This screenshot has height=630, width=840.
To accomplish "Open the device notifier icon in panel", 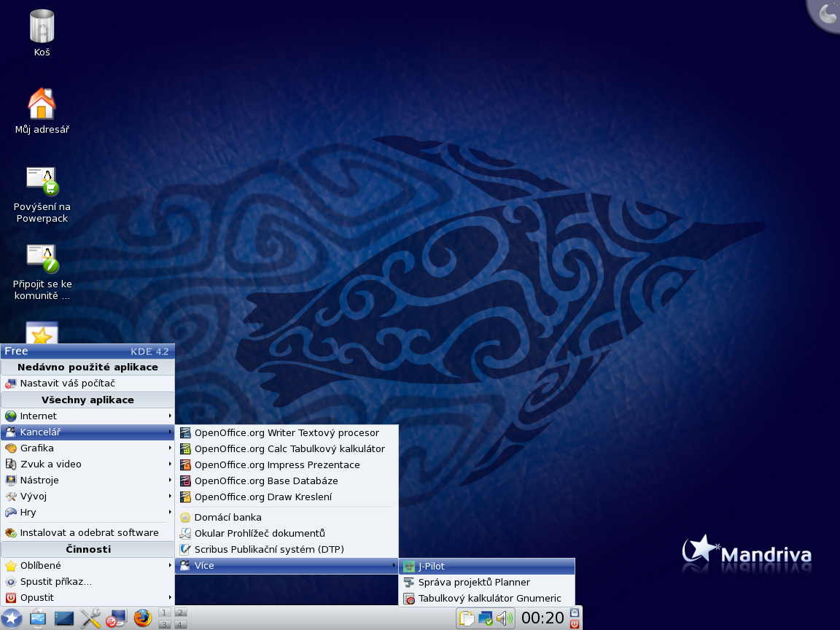I will click(37, 618).
